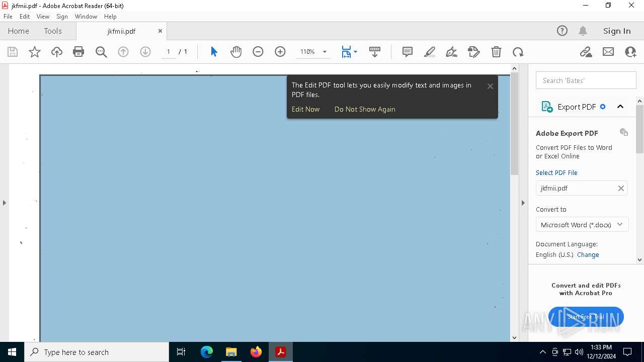This screenshot has height=362, width=644.
Task: Dismiss the Edit PDF tooltip
Action: click(490, 86)
